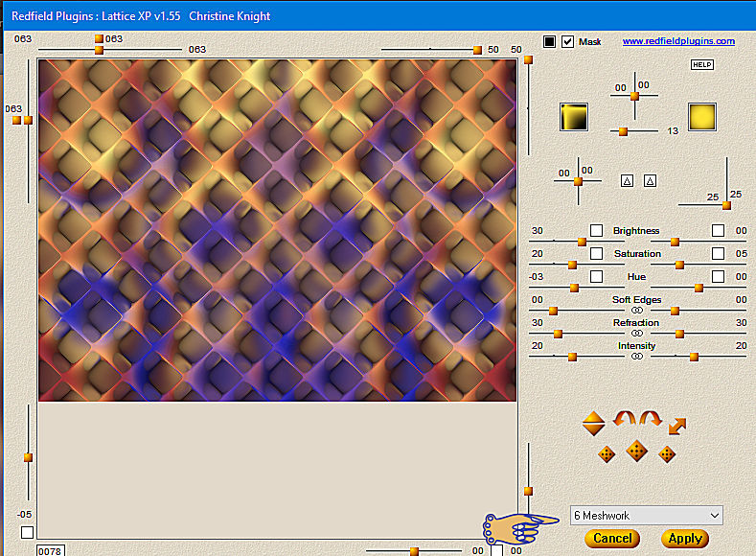Click the right Saturation slider handle
756x556 pixels.
pyautogui.click(x=679, y=265)
